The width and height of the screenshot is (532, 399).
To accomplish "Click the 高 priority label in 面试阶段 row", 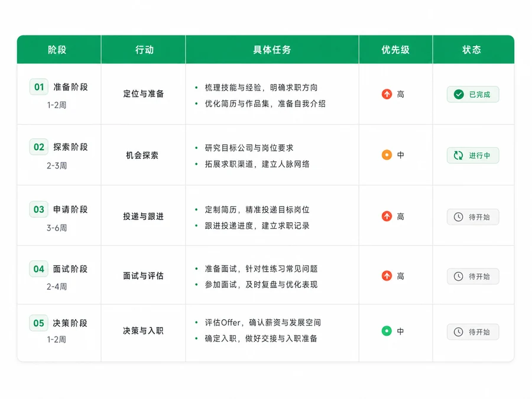I will 401,276.
